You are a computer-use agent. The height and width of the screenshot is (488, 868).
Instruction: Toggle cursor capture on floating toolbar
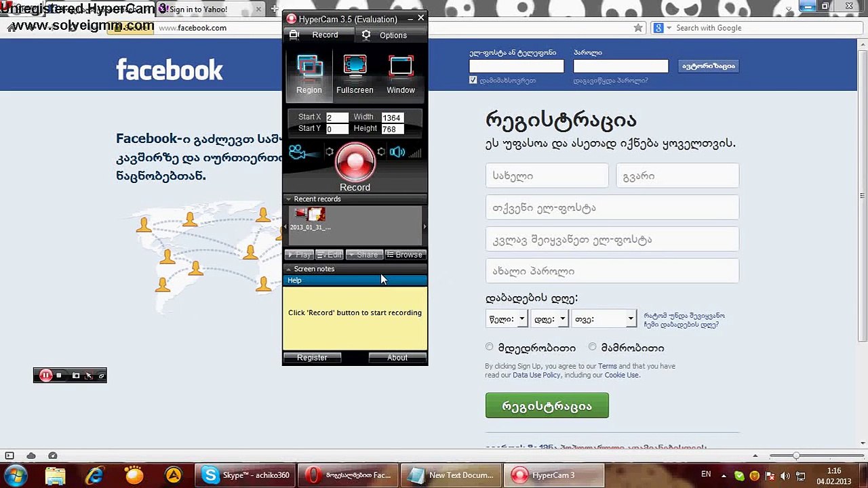tap(88, 375)
